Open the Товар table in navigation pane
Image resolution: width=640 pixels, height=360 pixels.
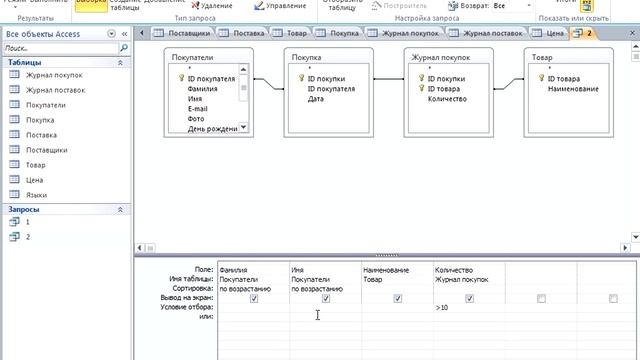click(36, 165)
